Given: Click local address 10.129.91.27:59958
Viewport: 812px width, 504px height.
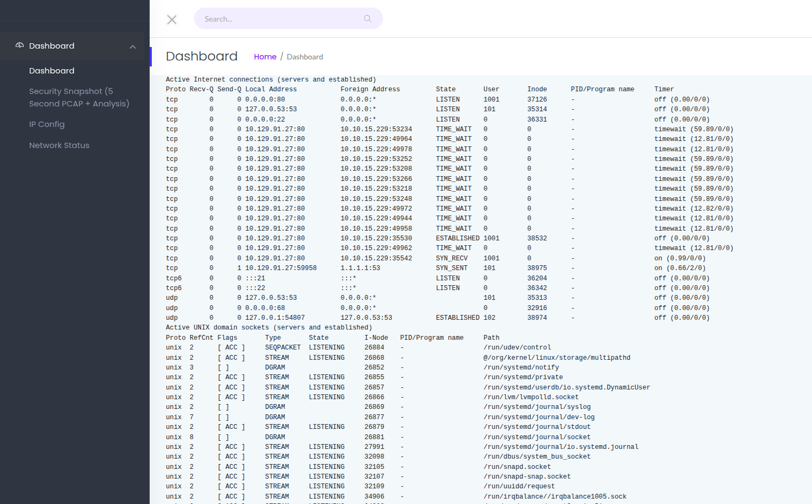Looking at the screenshot, I should click(281, 268).
